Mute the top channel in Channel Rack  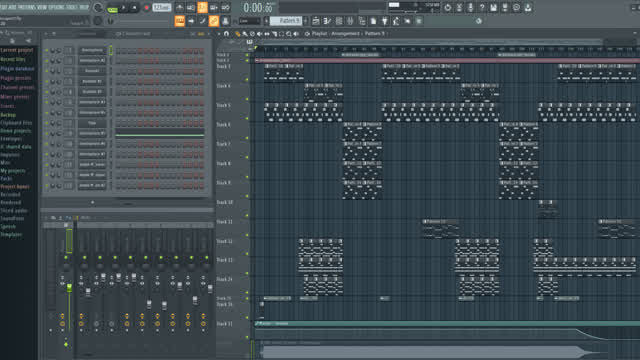coord(47,50)
